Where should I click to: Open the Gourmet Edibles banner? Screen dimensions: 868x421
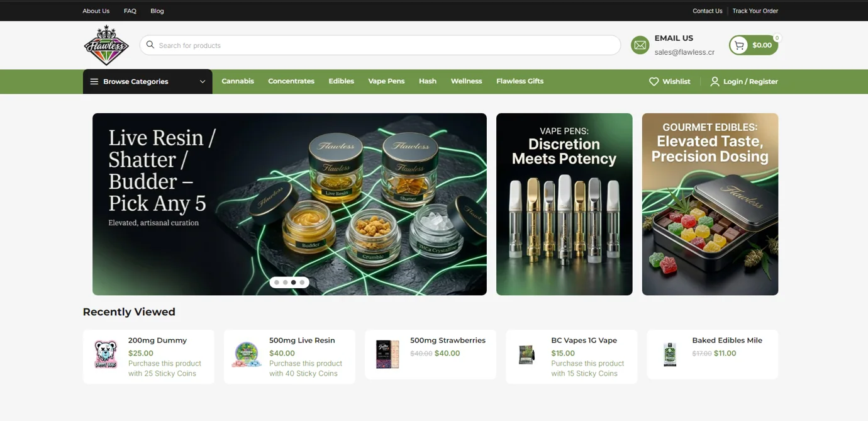pos(710,204)
